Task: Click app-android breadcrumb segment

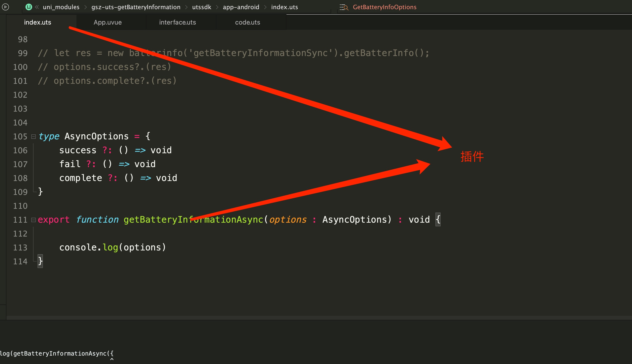Action: click(x=241, y=7)
